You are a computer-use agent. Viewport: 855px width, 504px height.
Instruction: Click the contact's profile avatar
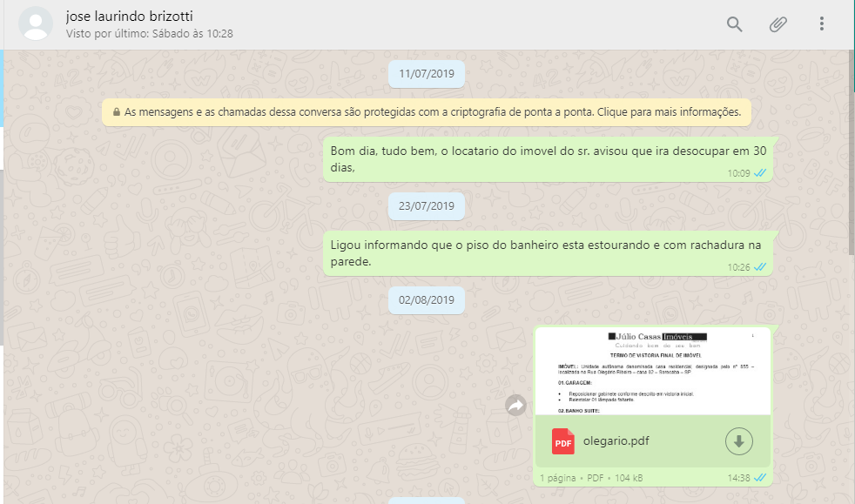click(x=36, y=24)
